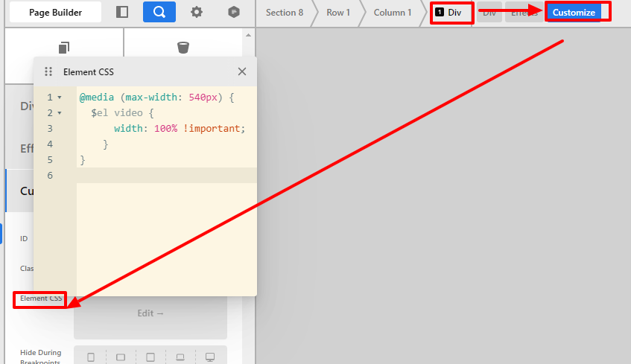Delete element with the trash icon
631x364 pixels.
coord(183,48)
